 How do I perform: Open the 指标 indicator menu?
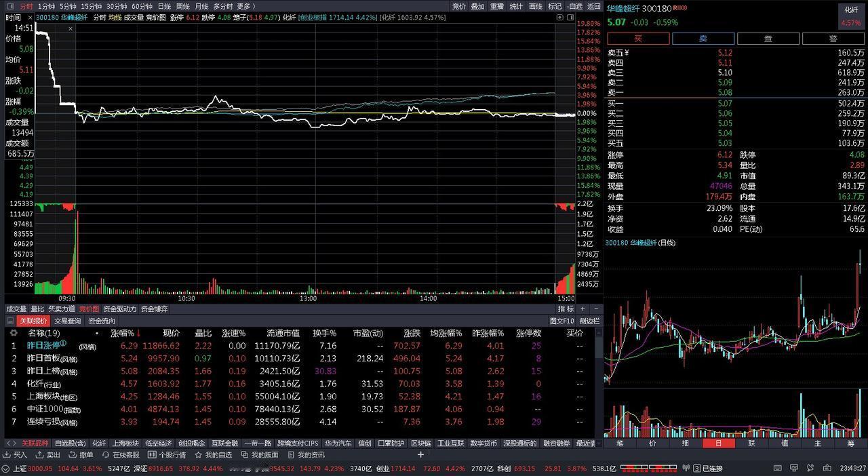(x=566, y=309)
